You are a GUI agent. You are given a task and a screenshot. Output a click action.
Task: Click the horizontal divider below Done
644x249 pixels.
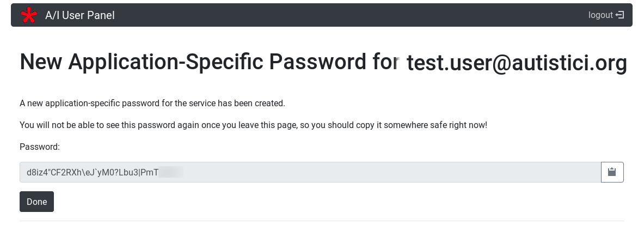321,221
